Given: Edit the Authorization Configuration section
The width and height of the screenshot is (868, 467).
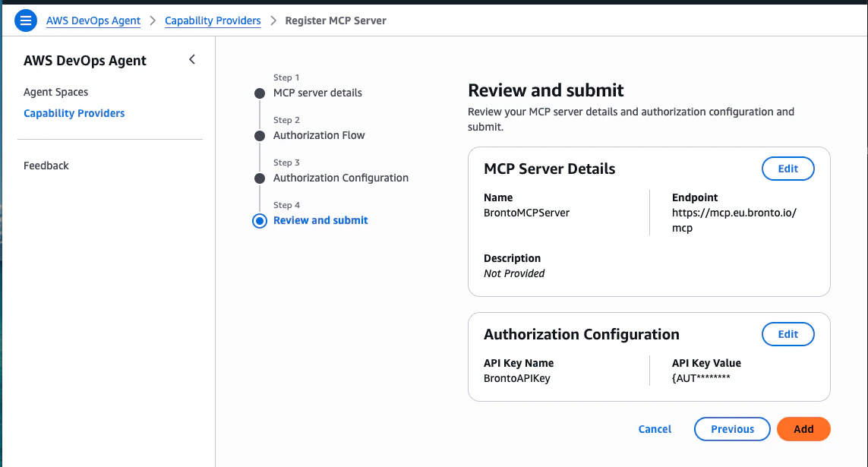Looking at the screenshot, I should click(x=788, y=334).
